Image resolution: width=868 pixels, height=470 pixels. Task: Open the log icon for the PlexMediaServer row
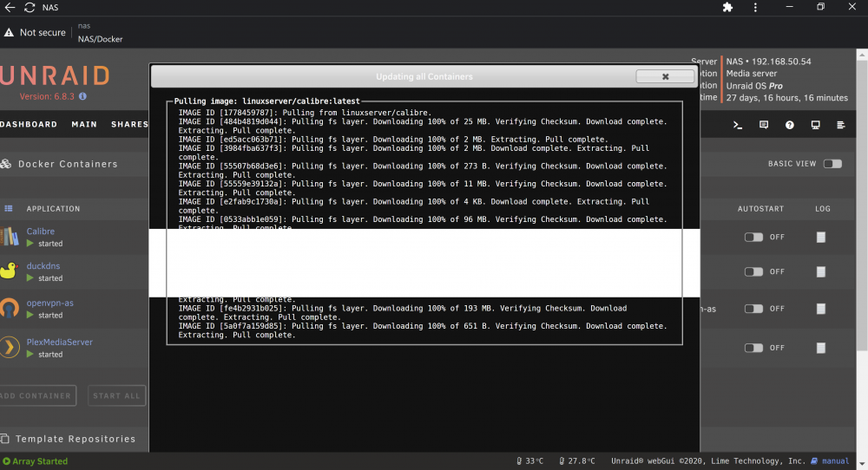821,348
